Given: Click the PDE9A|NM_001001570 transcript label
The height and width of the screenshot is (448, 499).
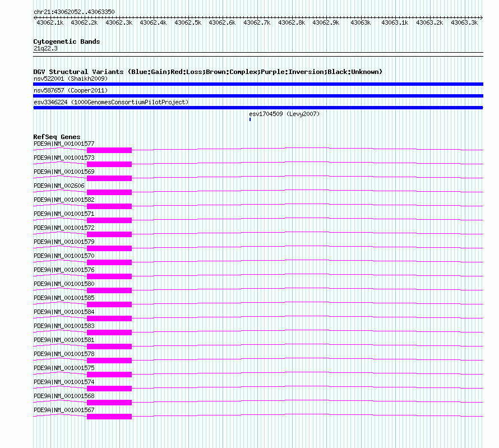Looking at the screenshot, I should [x=64, y=256].
